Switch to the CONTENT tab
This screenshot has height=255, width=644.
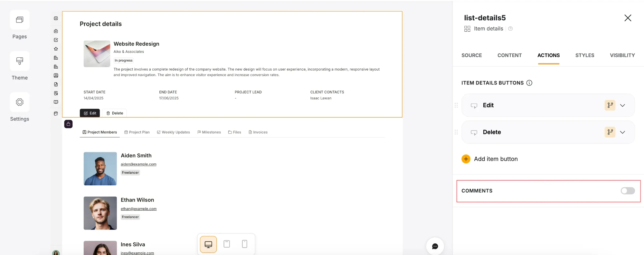(x=509, y=55)
